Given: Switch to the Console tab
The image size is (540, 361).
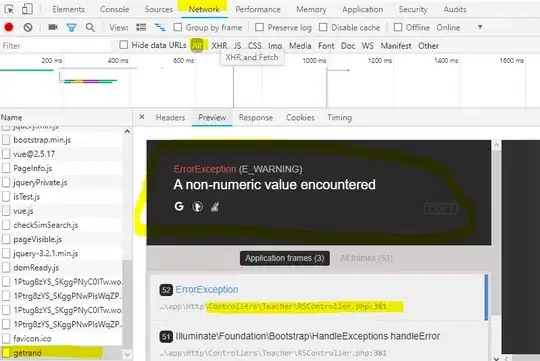Looking at the screenshot, I should point(114,9).
